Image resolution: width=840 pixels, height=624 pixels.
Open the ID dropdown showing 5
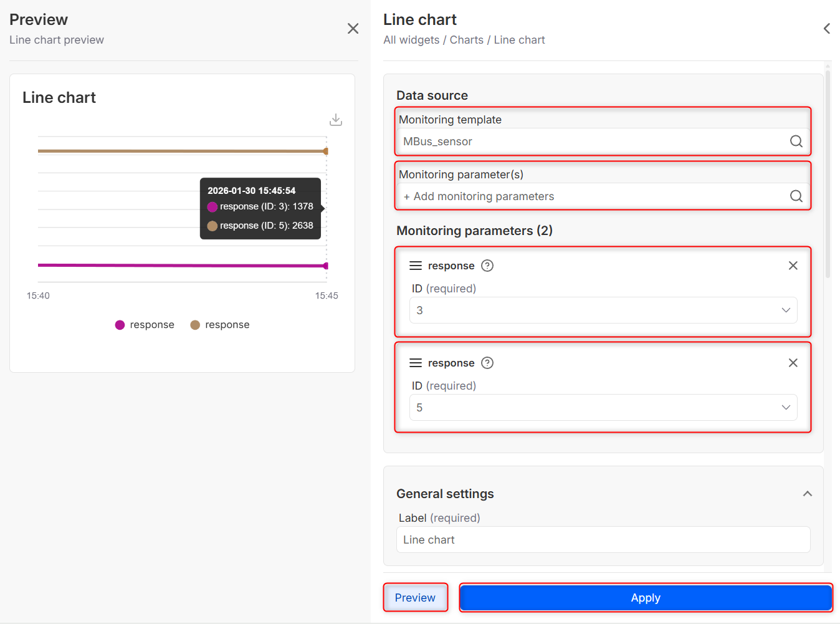(603, 408)
